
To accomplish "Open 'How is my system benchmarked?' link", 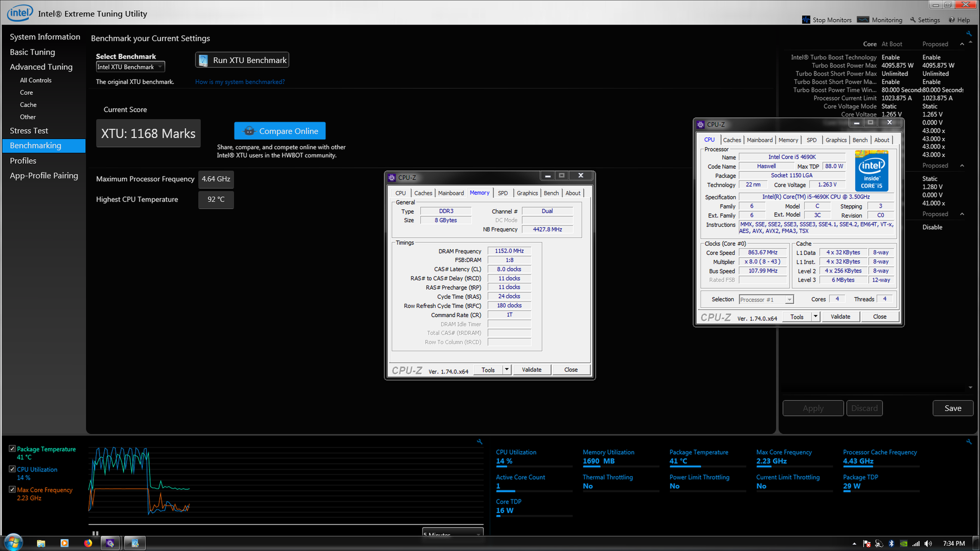I will 240,82.
